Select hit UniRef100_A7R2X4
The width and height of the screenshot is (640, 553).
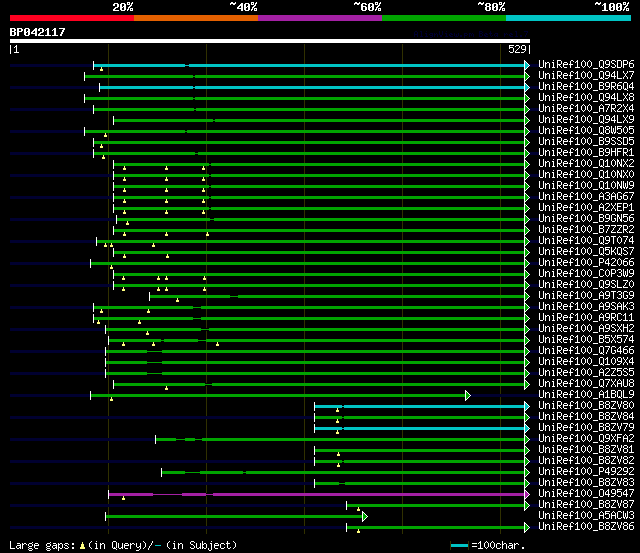pos(586,109)
